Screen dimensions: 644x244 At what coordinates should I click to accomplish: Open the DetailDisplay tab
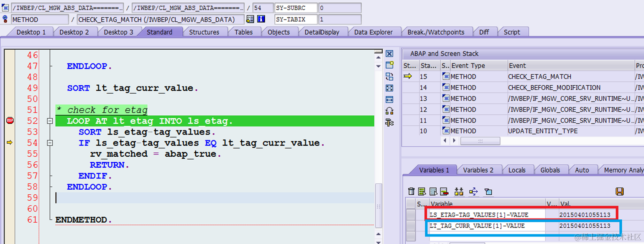click(322, 32)
